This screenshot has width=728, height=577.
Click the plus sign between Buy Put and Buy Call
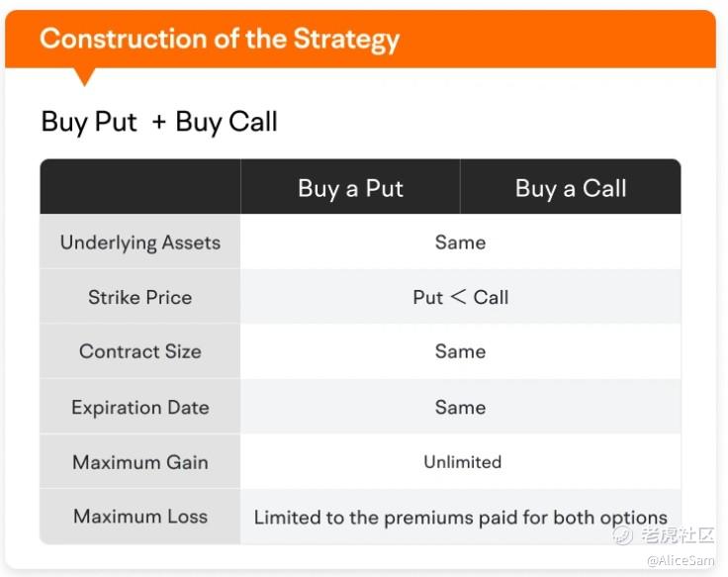point(159,122)
